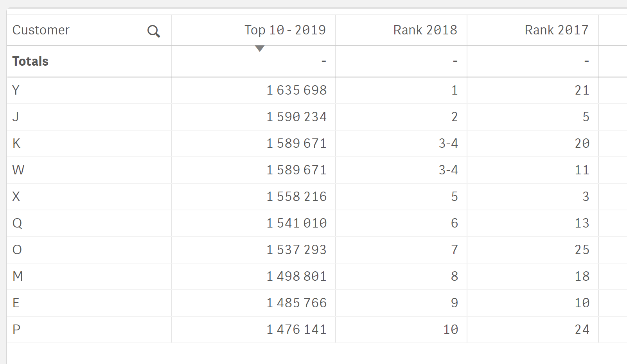Sort by the Rank 2017 column header
Viewport: 627px width, 364px height.
point(556,30)
